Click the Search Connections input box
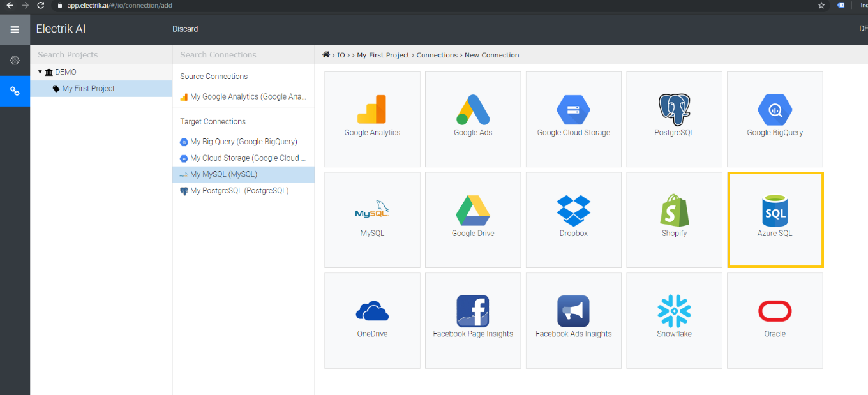Image resolution: width=868 pixels, height=395 pixels. point(243,55)
